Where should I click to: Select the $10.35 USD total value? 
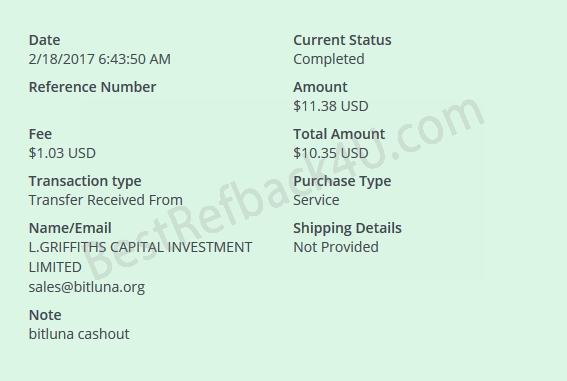coord(331,153)
